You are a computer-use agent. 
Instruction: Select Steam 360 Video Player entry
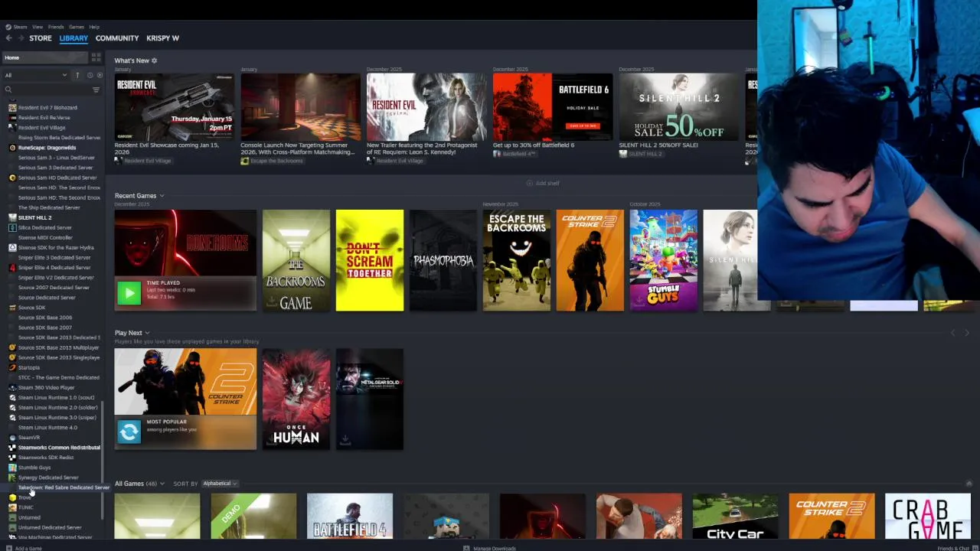(x=46, y=387)
